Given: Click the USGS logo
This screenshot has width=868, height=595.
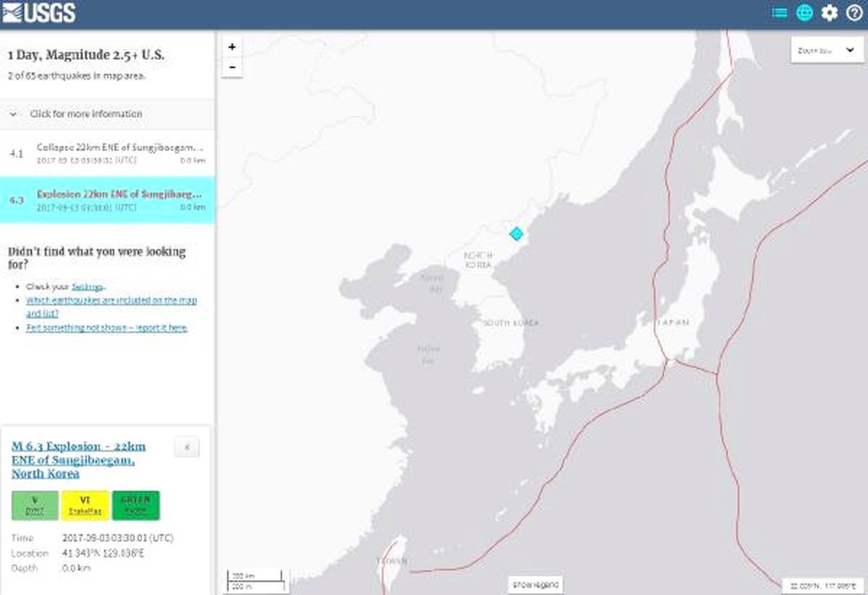Looking at the screenshot, I should tap(39, 12).
